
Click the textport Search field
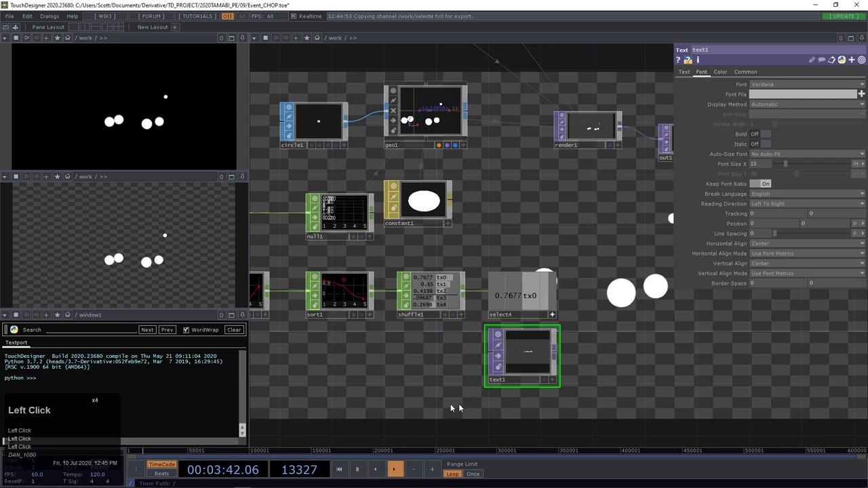91,330
